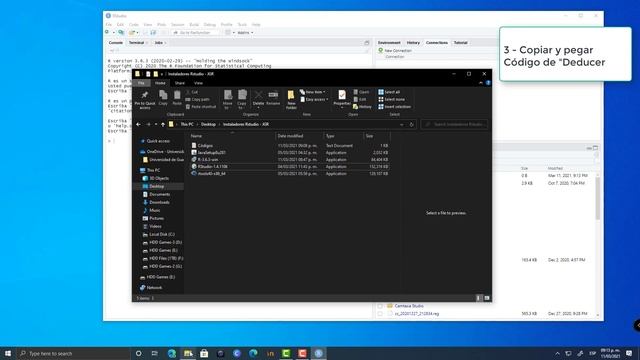640x360 pixels.
Task: Click the Paste button in Clipboard group
Action: click(177, 98)
